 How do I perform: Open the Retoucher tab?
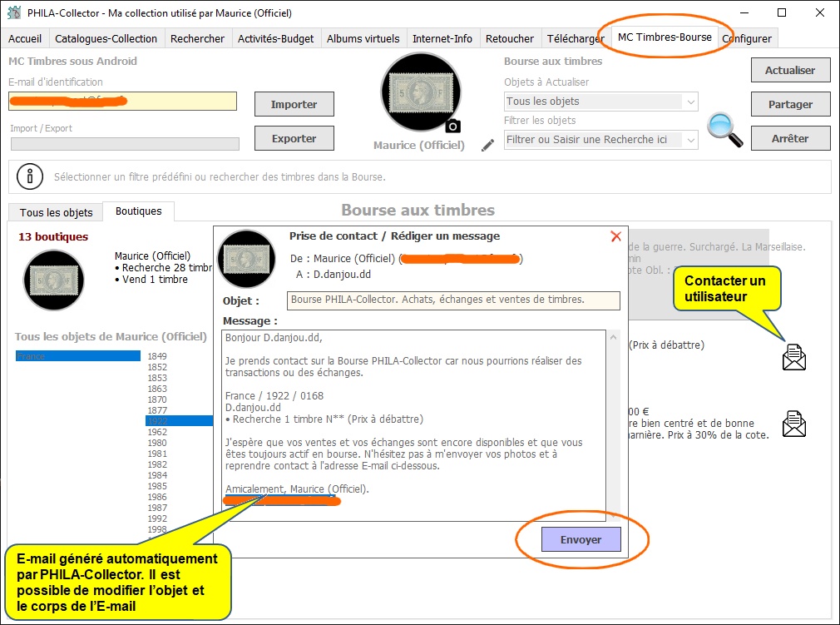(510, 38)
